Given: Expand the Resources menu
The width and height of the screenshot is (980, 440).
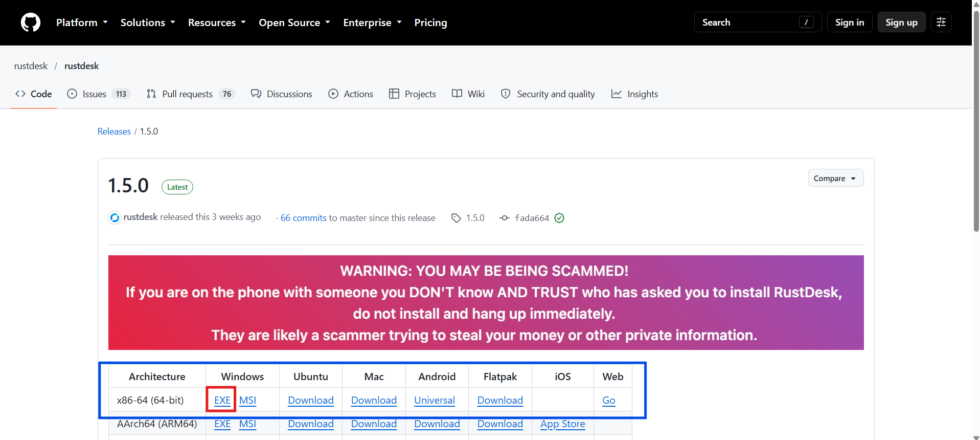Looking at the screenshot, I should click(x=217, y=23).
